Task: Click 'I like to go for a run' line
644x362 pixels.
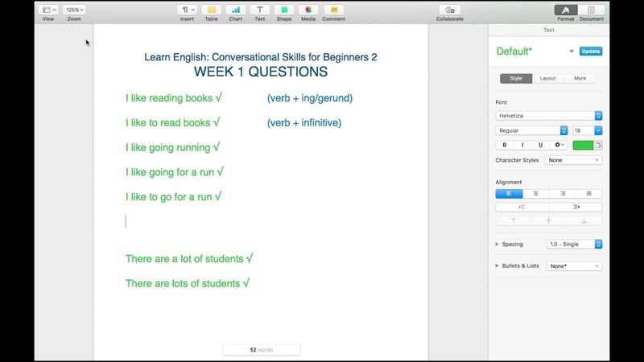Action: tap(173, 196)
